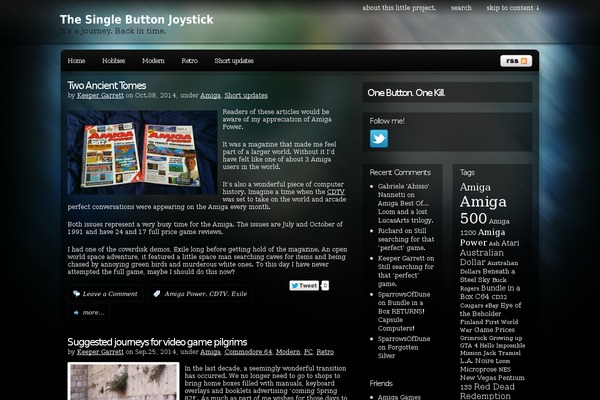This screenshot has height=400, width=600.
Task: Open the Short updates menu item
Action: (x=234, y=61)
